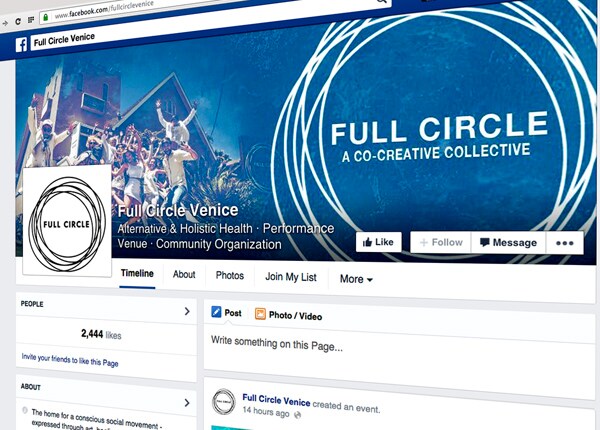Screen dimensions: 600x430
Task: Follow the Full Circle Venice page
Action: (440, 242)
